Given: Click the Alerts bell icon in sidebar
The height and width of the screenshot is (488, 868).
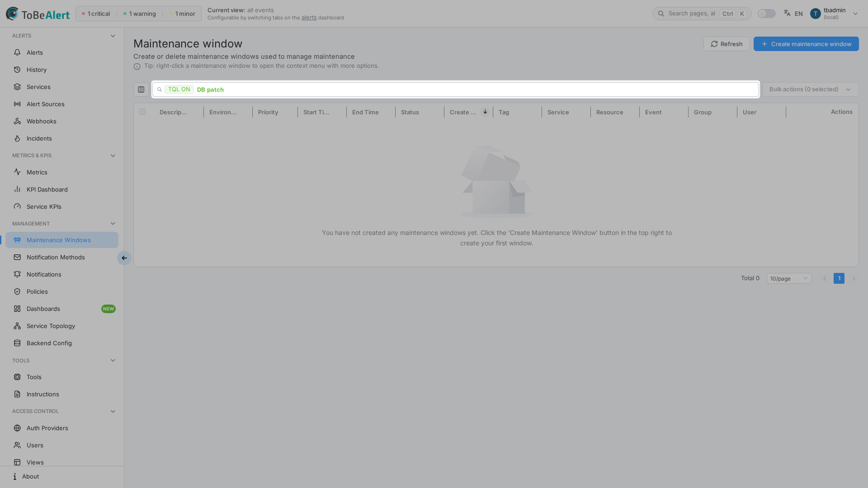Looking at the screenshot, I should point(17,52).
